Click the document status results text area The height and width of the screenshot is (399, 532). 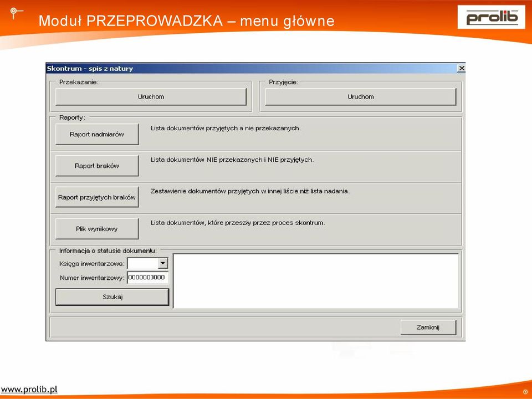coord(316,281)
